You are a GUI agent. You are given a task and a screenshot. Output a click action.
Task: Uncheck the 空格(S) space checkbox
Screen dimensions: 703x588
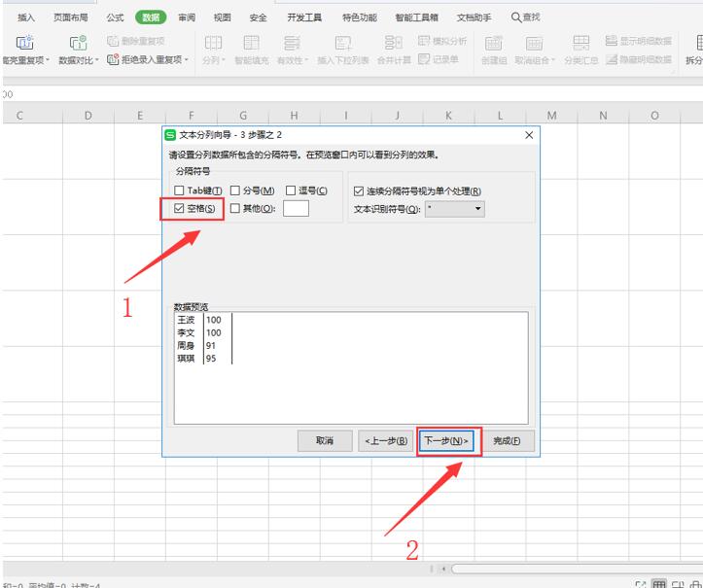(x=179, y=208)
